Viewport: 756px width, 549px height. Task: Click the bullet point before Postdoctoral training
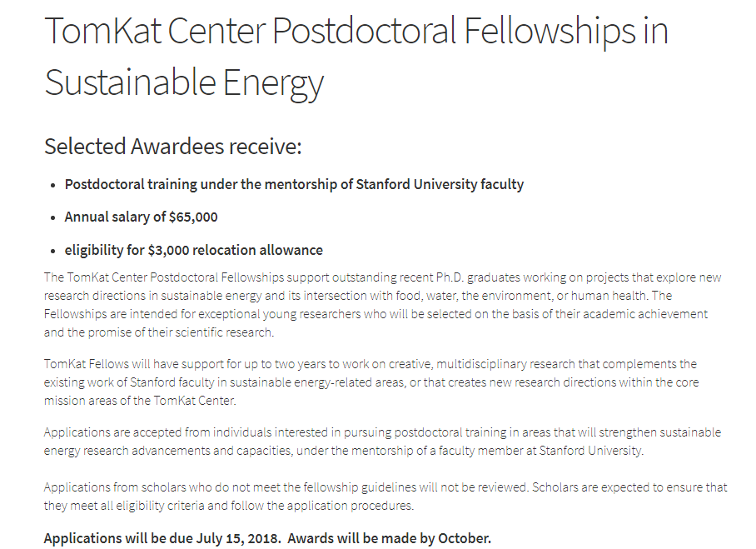[x=53, y=185]
